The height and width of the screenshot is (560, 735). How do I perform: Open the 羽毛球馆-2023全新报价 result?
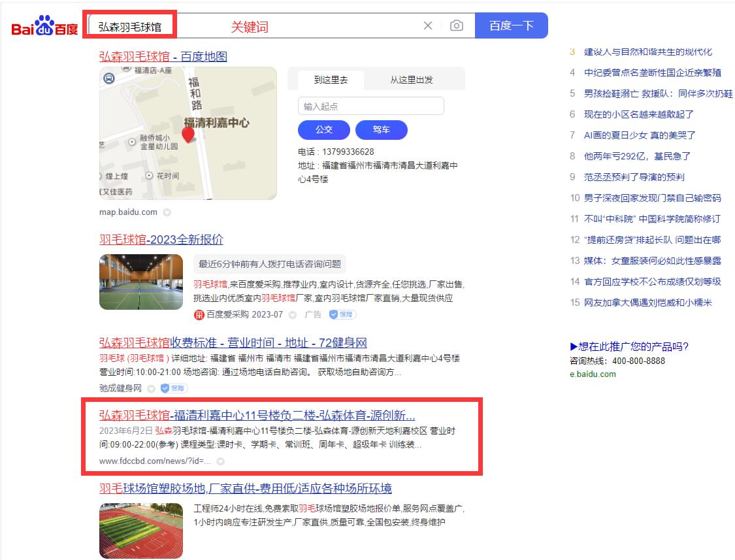pyautogui.click(x=161, y=240)
